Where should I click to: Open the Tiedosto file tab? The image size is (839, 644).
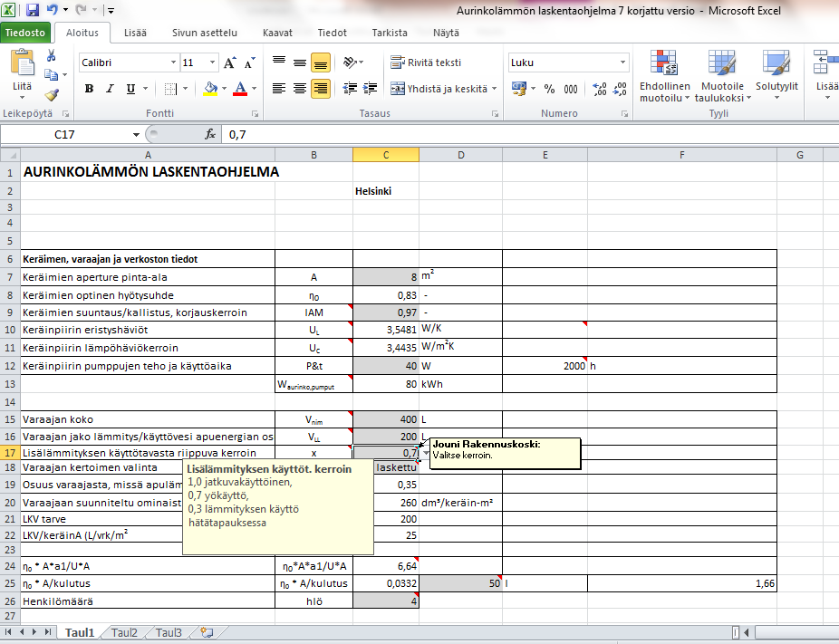pos(25,33)
